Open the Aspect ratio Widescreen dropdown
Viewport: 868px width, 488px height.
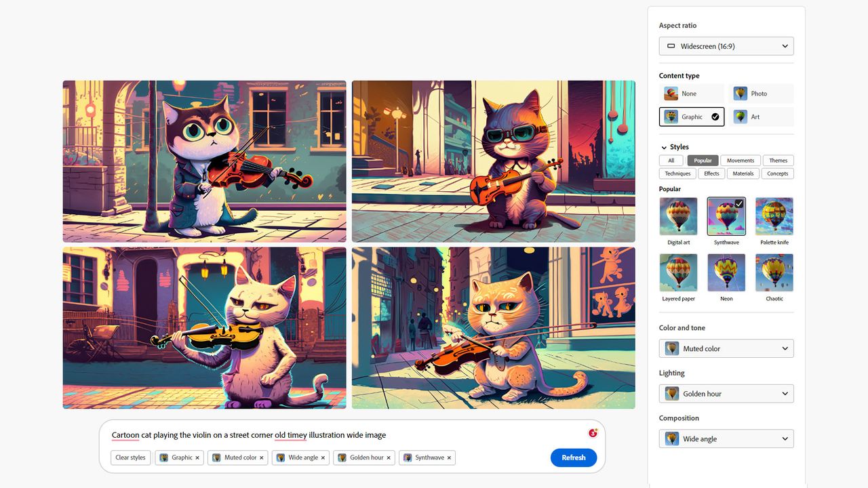726,46
